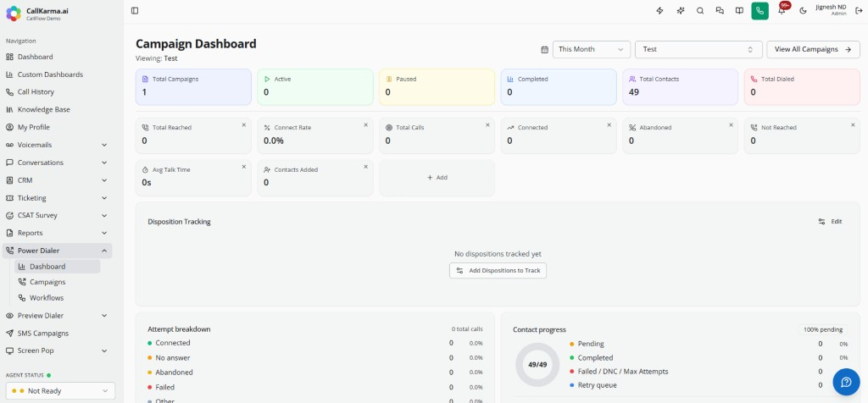
Task: Close the Total Calls metric card
Action: pos(487,125)
